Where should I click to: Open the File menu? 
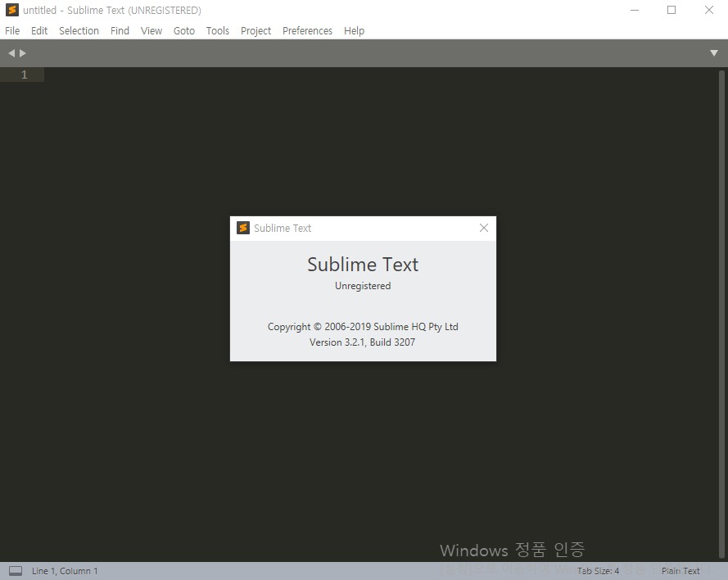click(12, 30)
